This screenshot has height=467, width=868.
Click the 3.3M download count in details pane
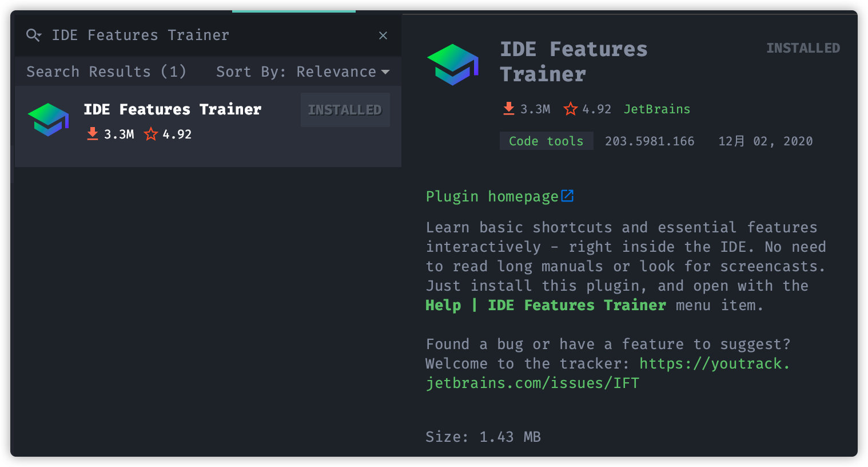click(535, 109)
